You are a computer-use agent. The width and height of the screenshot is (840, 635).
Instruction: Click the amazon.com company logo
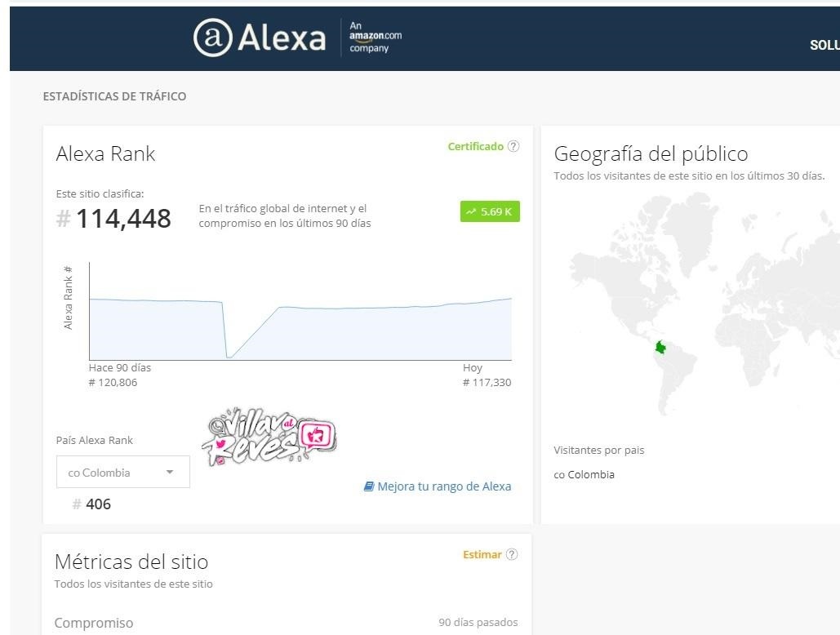[375, 37]
